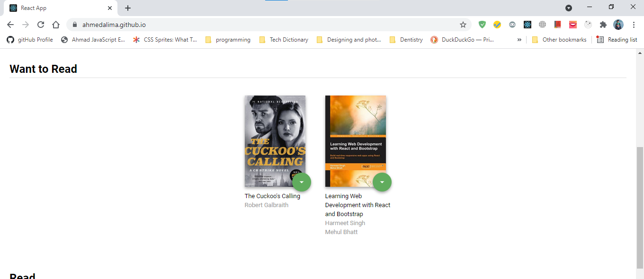Click the browser forward arrow
Screen dimensions: 644x279
tap(26, 25)
